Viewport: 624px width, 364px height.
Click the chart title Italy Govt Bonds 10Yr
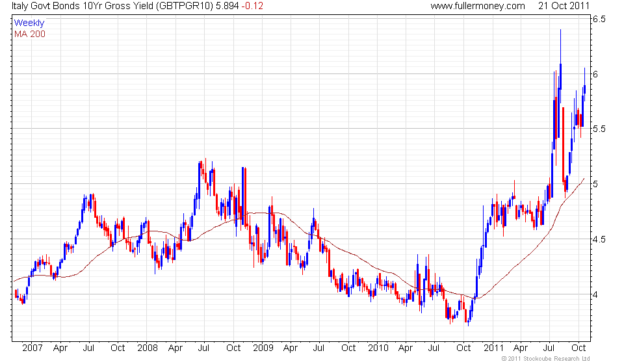[x=57, y=6]
